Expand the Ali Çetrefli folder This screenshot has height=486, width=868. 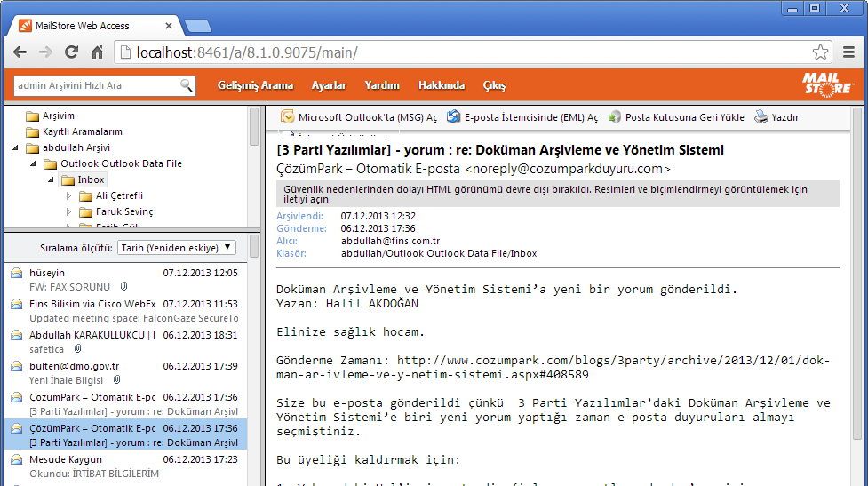tap(68, 195)
